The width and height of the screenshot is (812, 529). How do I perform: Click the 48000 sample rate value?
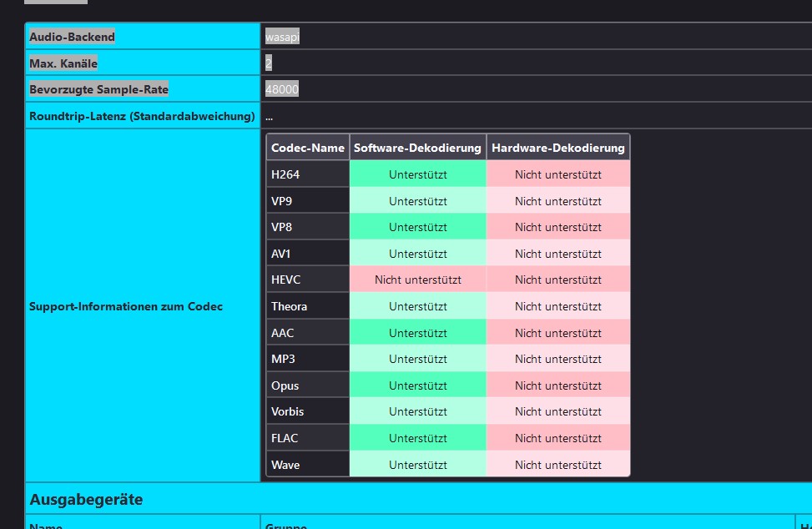coord(282,89)
